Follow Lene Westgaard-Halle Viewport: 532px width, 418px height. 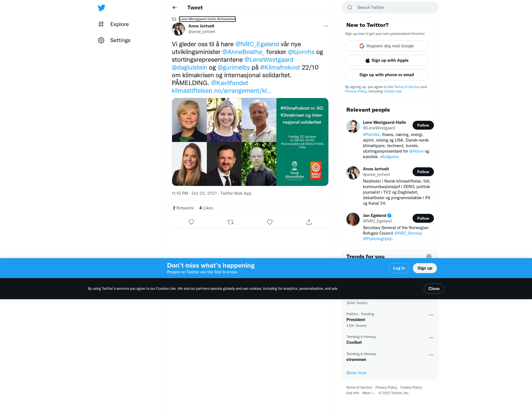pyautogui.click(x=423, y=125)
